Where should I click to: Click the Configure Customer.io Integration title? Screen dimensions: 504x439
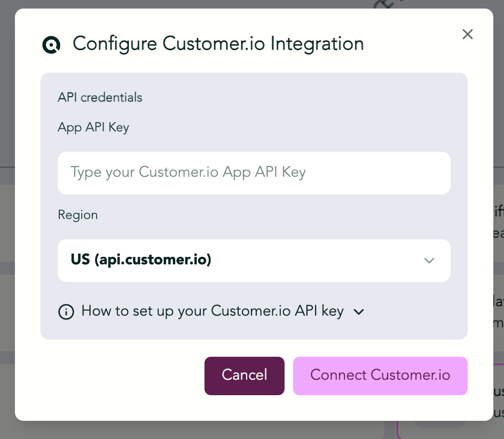point(218,44)
